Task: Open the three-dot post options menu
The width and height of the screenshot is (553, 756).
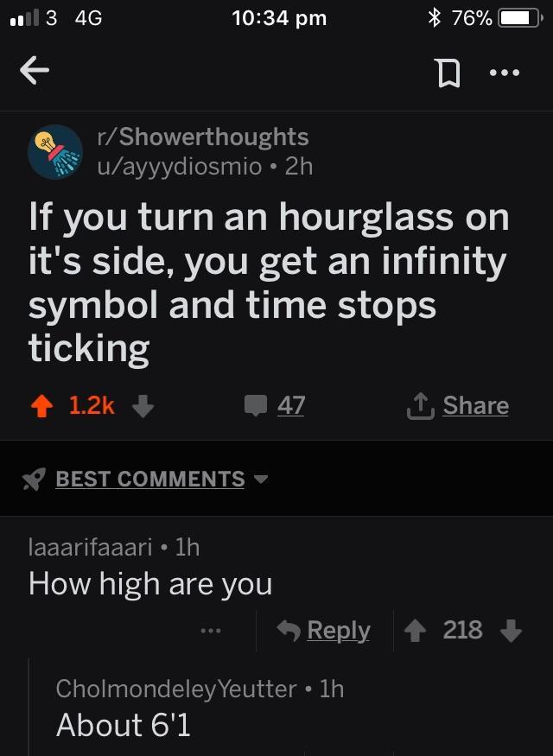Action: pos(505,73)
